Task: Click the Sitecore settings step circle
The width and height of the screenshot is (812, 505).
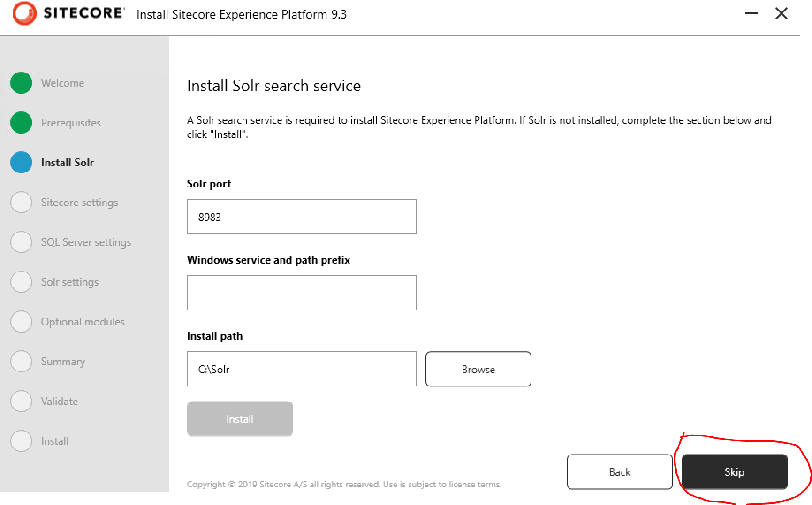Action: (x=21, y=202)
